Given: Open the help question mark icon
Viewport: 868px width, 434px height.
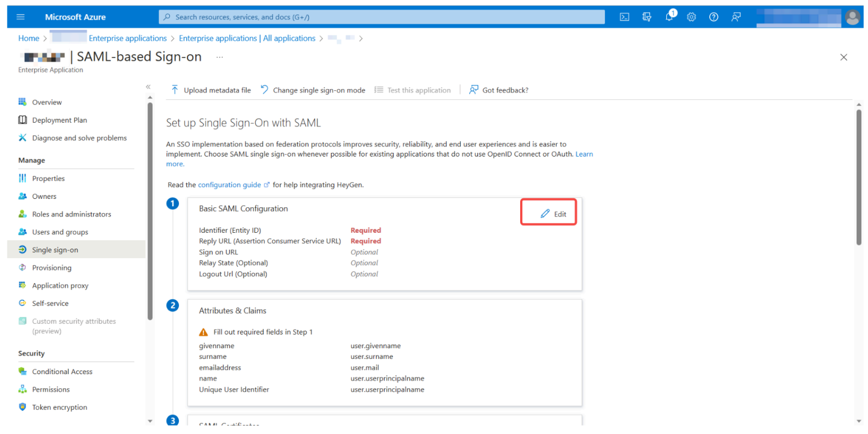Looking at the screenshot, I should coord(714,17).
